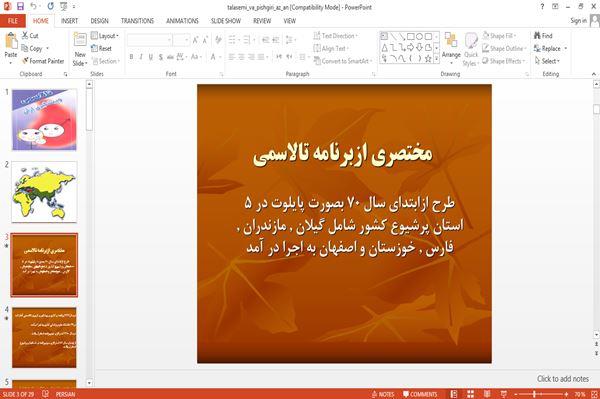Toggle Bold formatting
The height and width of the screenshot is (399, 600).
click(x=131, y=57)
